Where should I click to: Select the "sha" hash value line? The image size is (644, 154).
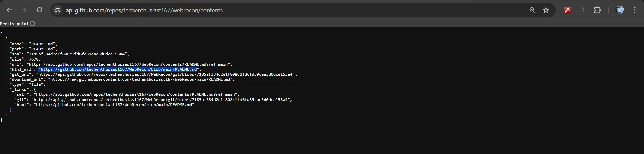[69, 54]
